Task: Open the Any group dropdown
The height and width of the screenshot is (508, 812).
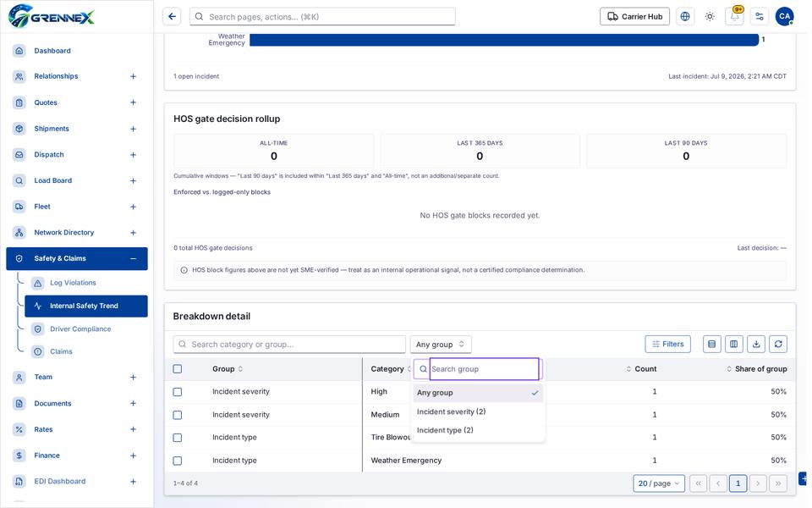Action: [x=441, y=345]
